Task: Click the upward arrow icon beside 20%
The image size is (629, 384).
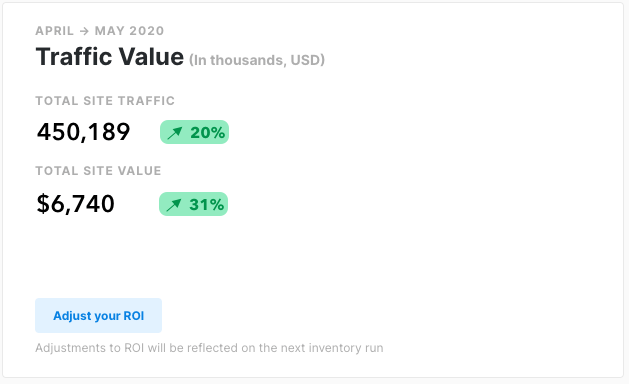Action: pos(175,132)
